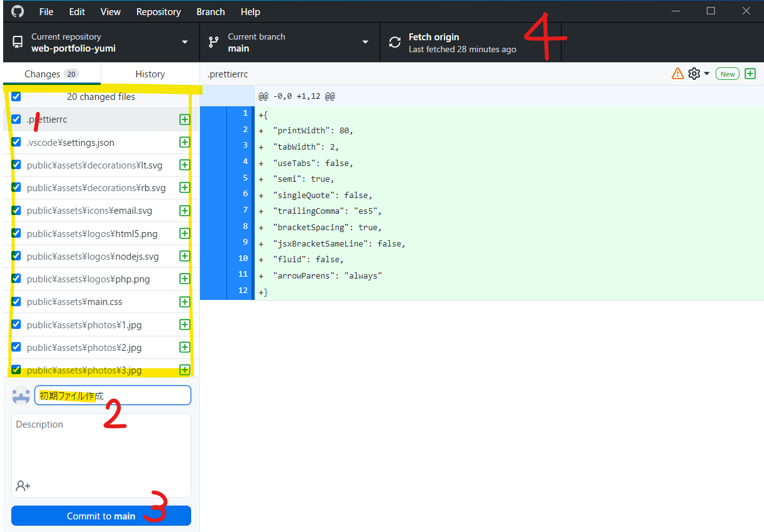The height and width of the screenshot is (532, 764).
Task: Open the diff settings gear icon
Action: tap(694, 74)
